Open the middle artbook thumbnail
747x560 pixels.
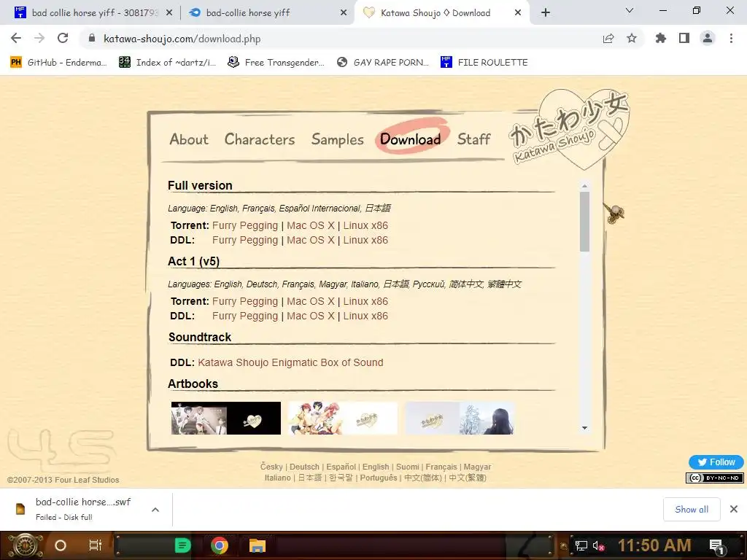tap(343, 418)
